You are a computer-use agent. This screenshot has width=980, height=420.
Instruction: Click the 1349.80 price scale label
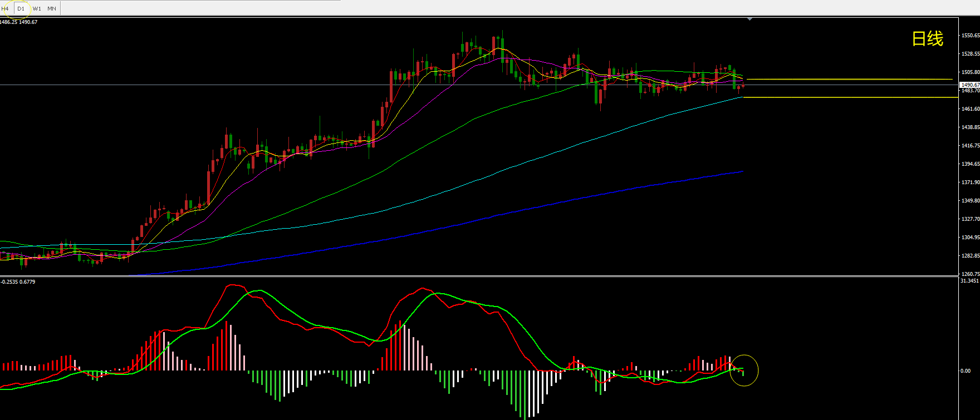[x=971, y=201]
